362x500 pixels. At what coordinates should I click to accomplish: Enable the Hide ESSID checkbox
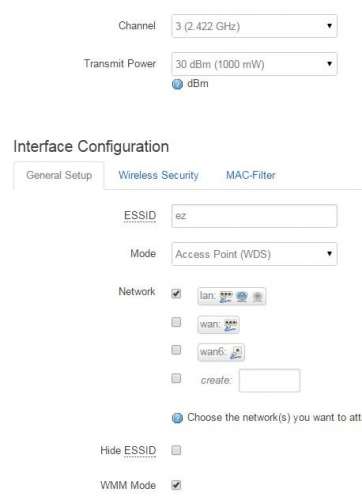tap(176, 450)
